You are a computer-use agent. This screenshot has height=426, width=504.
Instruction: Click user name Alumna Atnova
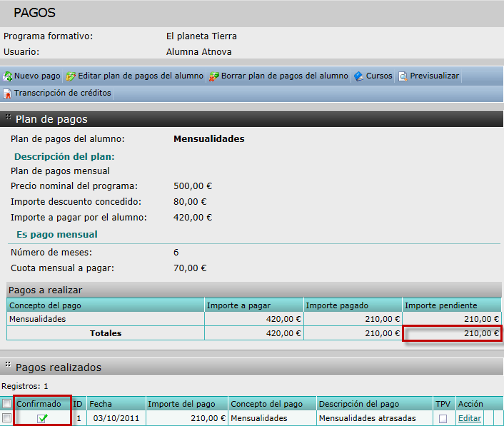coord(199,51)
